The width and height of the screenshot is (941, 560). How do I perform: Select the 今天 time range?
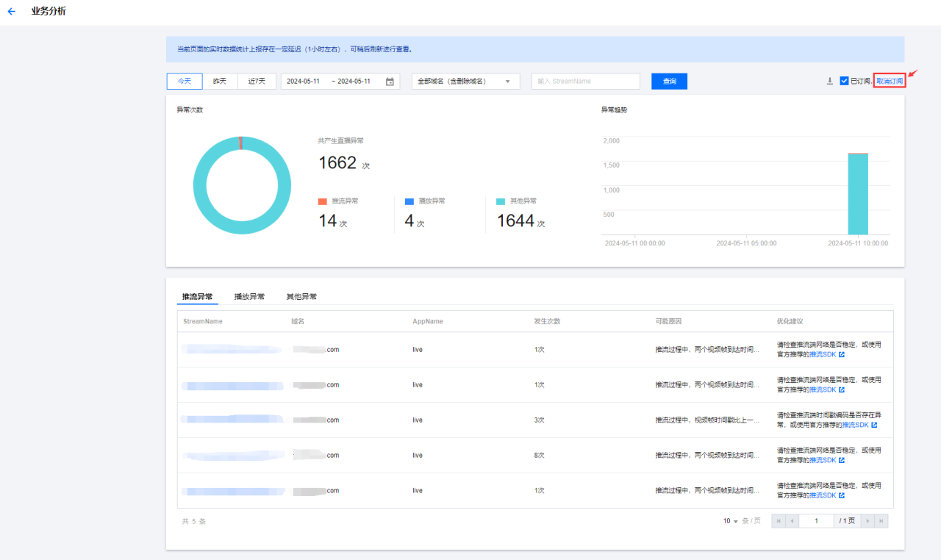[184, 82]
